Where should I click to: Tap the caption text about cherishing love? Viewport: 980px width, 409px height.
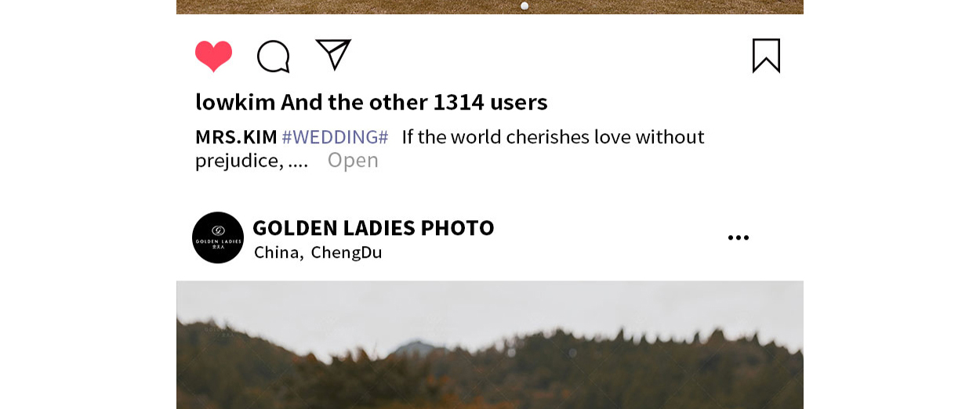coord(553,137)
